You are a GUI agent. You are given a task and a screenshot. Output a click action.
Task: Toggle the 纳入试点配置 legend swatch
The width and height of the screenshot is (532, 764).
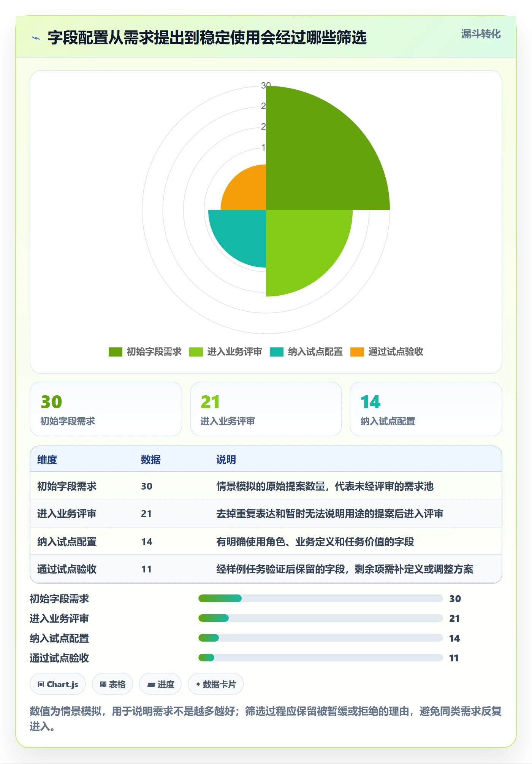pyautogui.click(x=276, y=352)
